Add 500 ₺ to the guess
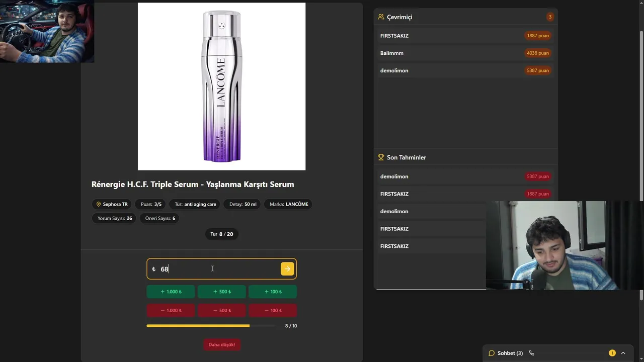 [221, 292]
